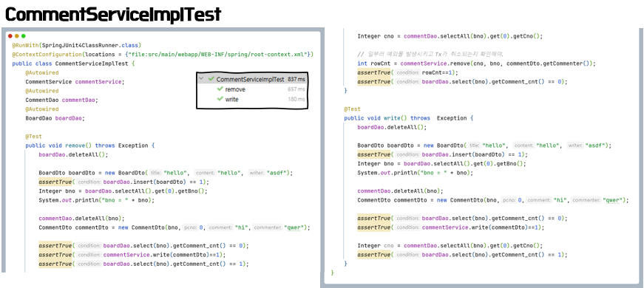
Task: Click the int rowCnt declaration line
Action: pyautogui.click(x=476, y=64)
